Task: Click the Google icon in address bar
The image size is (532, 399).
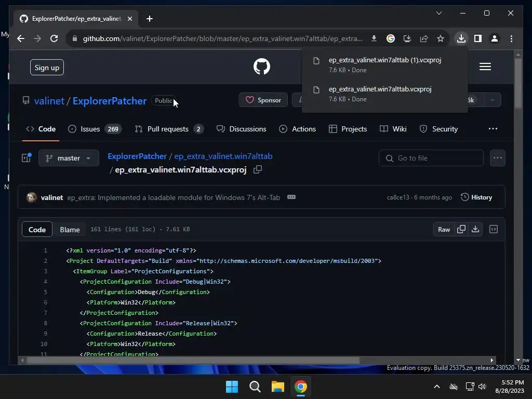Action: click(391, 38)
